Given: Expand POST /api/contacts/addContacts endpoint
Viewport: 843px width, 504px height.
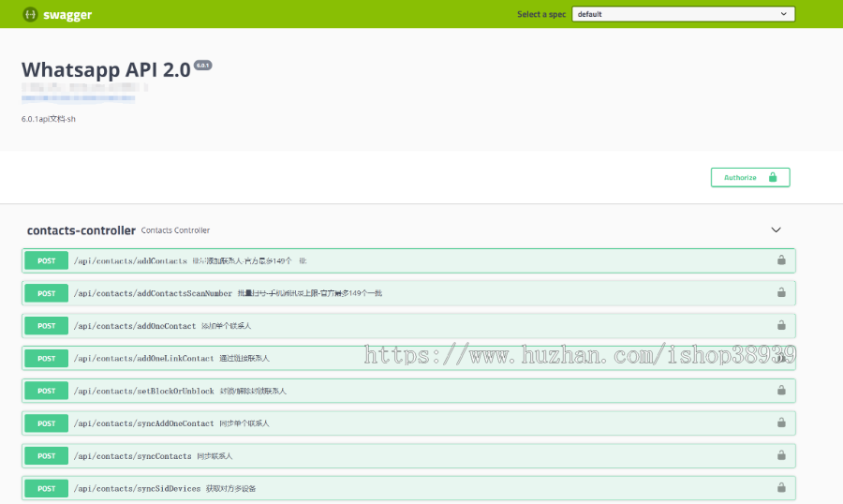Looking at the screenshot, I should pos(408,260).
